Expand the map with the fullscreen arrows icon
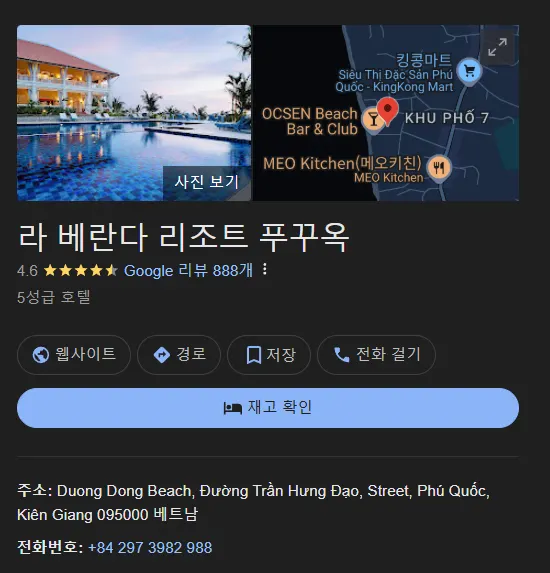Viewport: 550px width, 573px height. click(x=497, y=47)
